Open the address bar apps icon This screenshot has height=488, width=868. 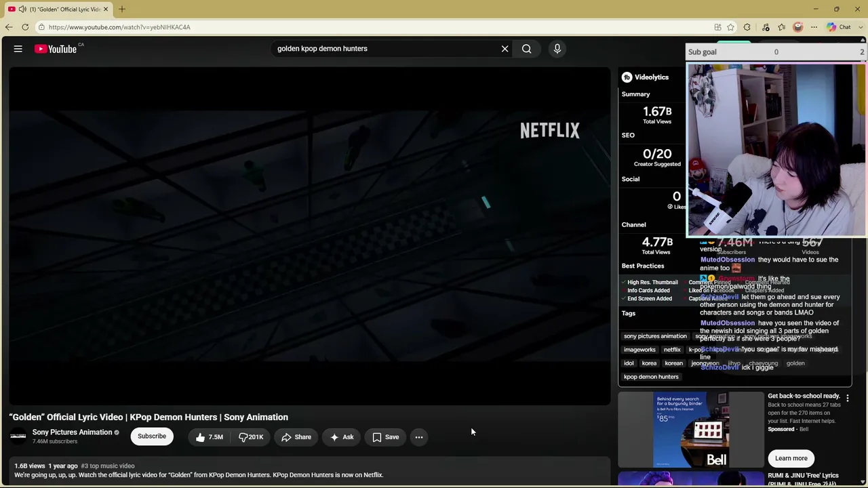tap(717, 27)
